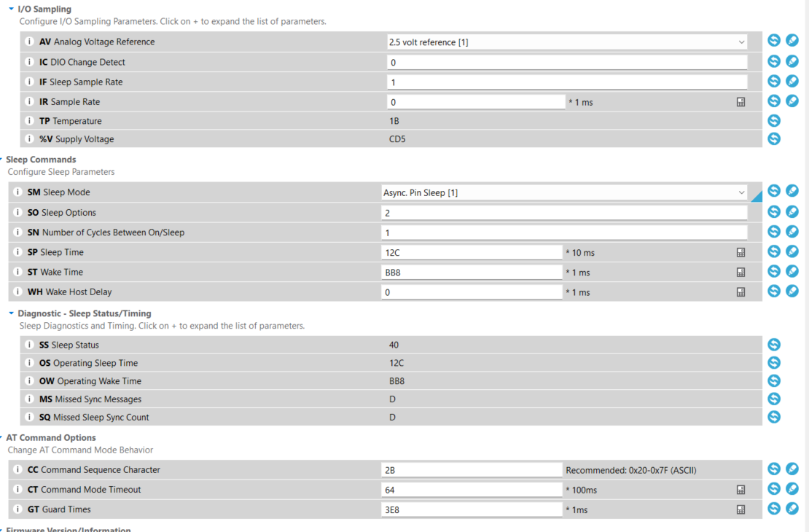Refresh the %V Supply Voltage reading
This screenshot has height=532, width=809.
774,138
